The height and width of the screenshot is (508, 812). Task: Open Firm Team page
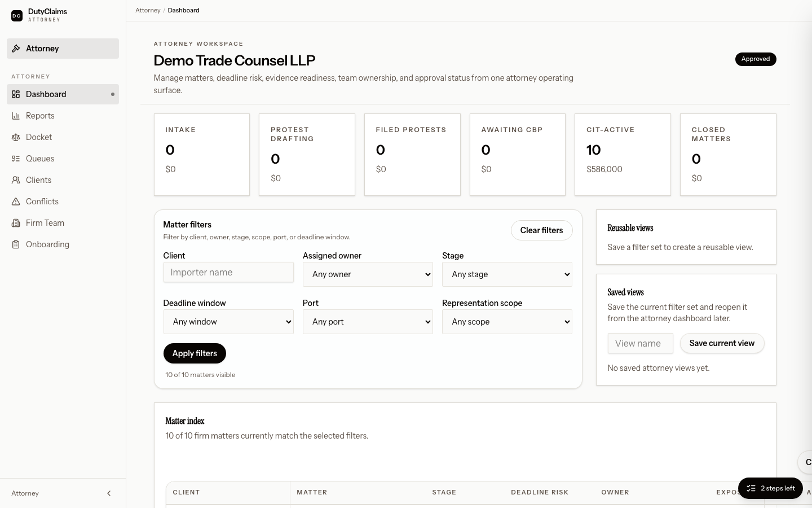coord(63,223)
